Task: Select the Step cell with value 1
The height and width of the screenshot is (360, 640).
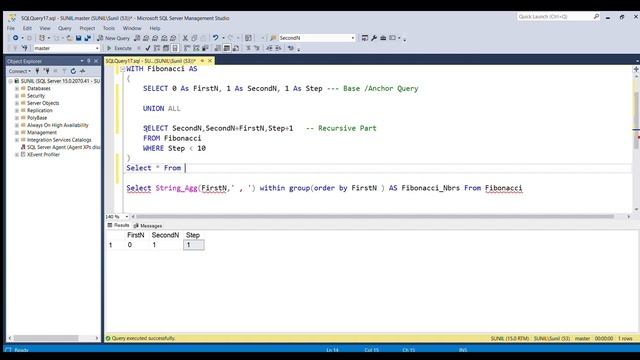Action: (x=193, y=245)
